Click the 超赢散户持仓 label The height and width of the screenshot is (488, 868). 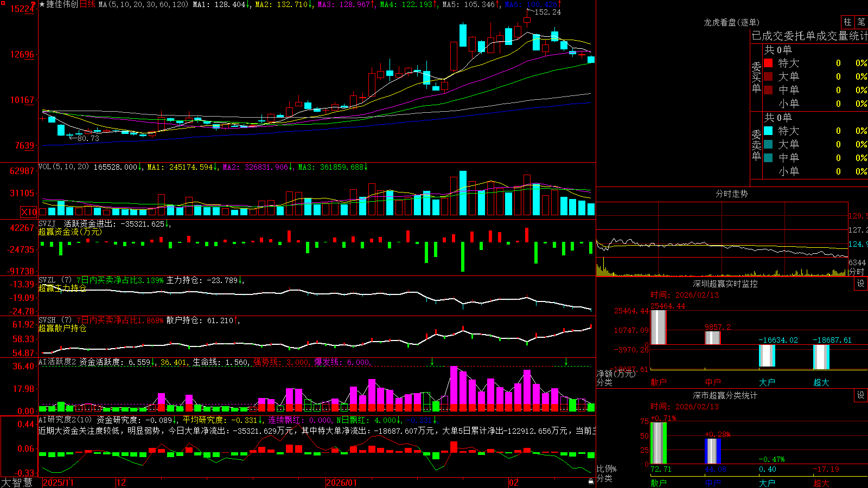pyautogui.click(x=62, y=329)
